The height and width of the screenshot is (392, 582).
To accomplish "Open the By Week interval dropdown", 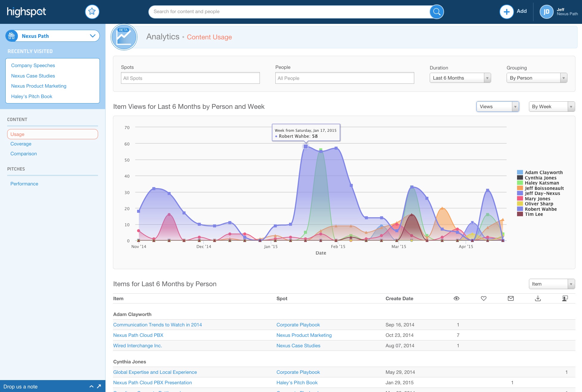I will (x=552, y=106).
